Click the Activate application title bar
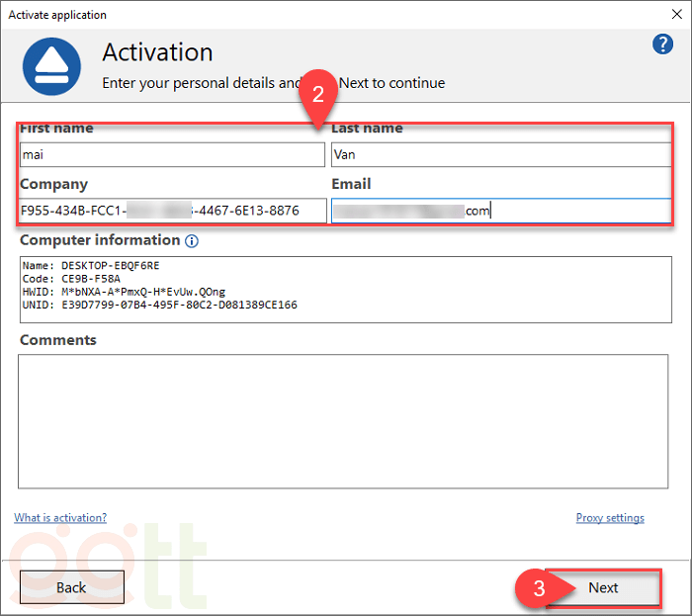This screenshot has height=616, width=692. click(297, 15)
